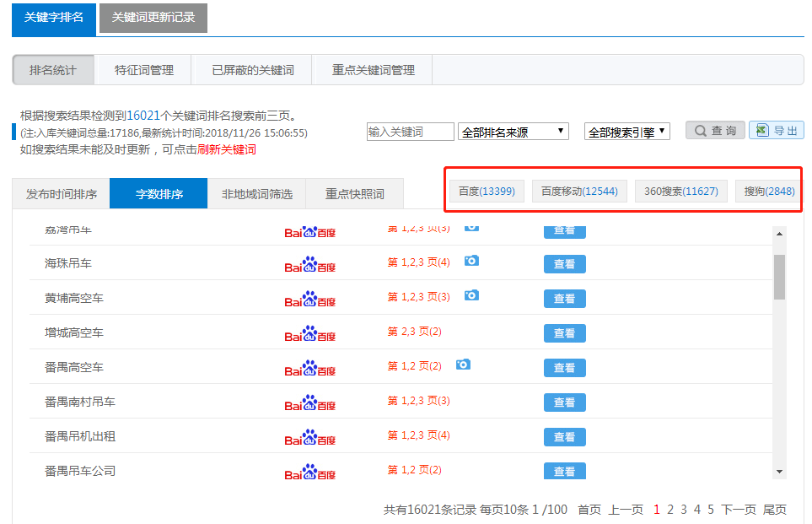
Task: Jump to 尾页 in pagination
Action: (x=775, y=510)
